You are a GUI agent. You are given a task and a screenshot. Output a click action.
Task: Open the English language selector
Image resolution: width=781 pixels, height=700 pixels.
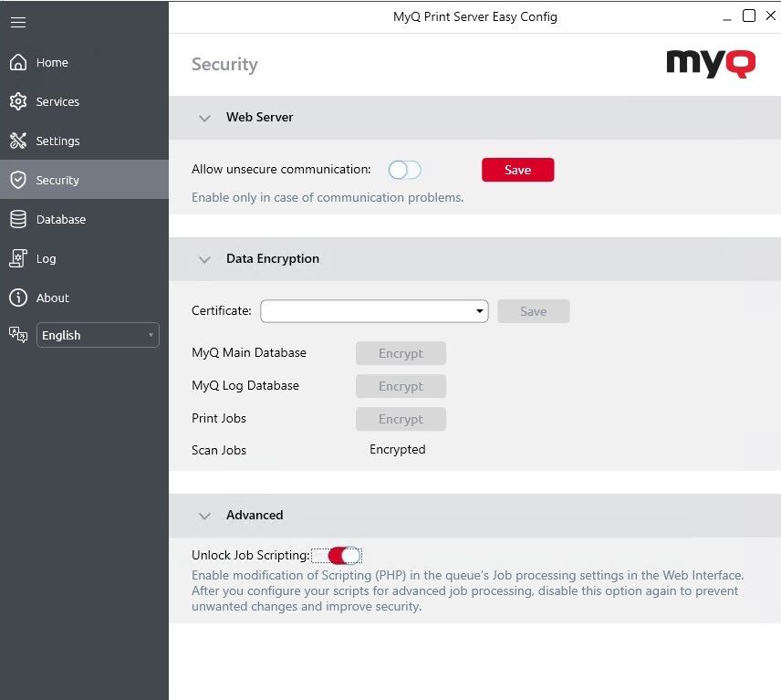98,335
